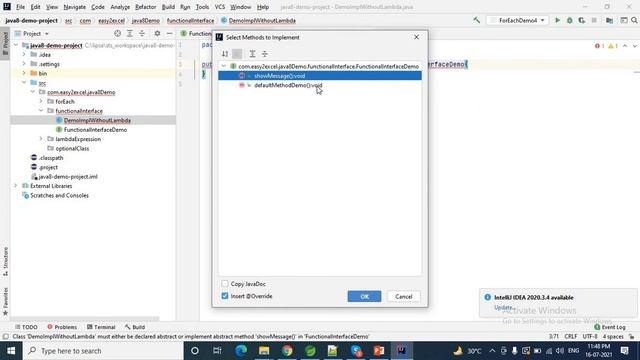640x360 pixels.
Task: Expand the forEach package
Action: pyautogui.click(x=41, y=102)
